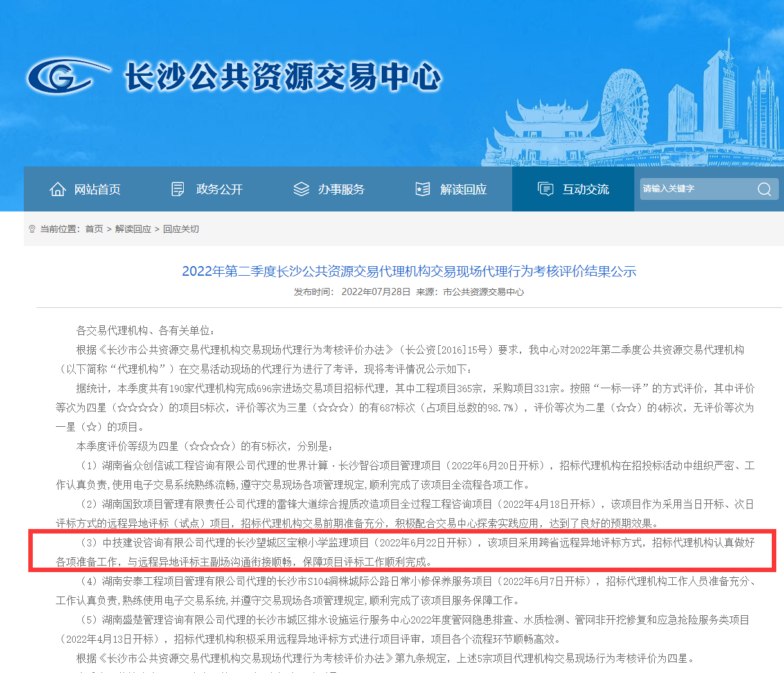Click the location pin icon in breadcrumb
Screen dimensions: 784x673
(x=32, y=229)
